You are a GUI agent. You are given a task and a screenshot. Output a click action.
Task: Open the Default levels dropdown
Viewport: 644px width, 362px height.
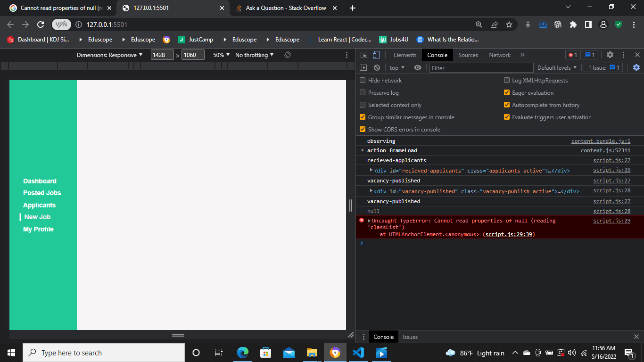[557, 68]
